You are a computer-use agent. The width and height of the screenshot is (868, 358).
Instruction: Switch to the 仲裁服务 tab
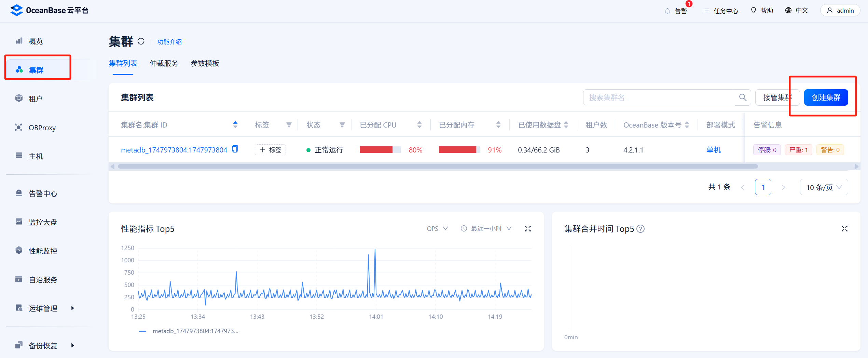tap(164, 63)
